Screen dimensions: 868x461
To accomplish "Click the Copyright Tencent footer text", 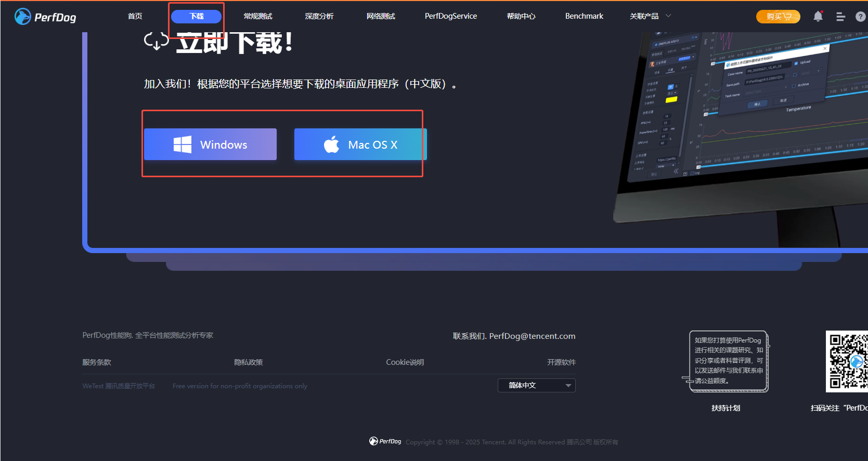I will click(512, 442).
